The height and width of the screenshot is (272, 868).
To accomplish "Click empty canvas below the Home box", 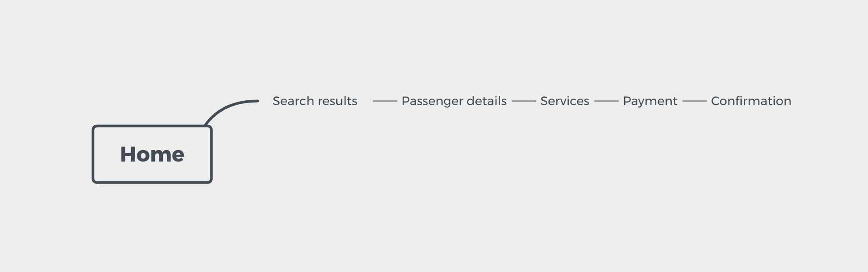I will (x=152, y=229).
